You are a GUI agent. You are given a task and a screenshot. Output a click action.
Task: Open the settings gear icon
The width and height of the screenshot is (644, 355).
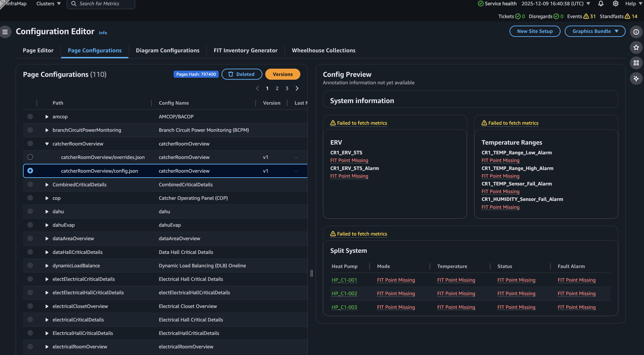[x=616, y=4]
